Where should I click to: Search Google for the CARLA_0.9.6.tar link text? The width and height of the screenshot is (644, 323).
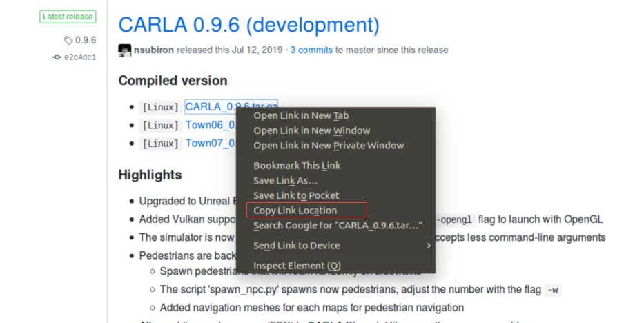(x=338, y=226)
